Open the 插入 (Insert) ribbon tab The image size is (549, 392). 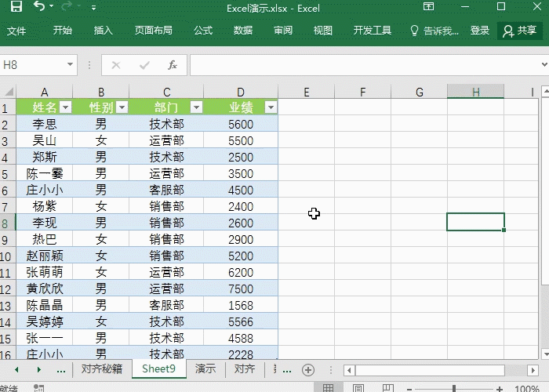click(104, 31)
